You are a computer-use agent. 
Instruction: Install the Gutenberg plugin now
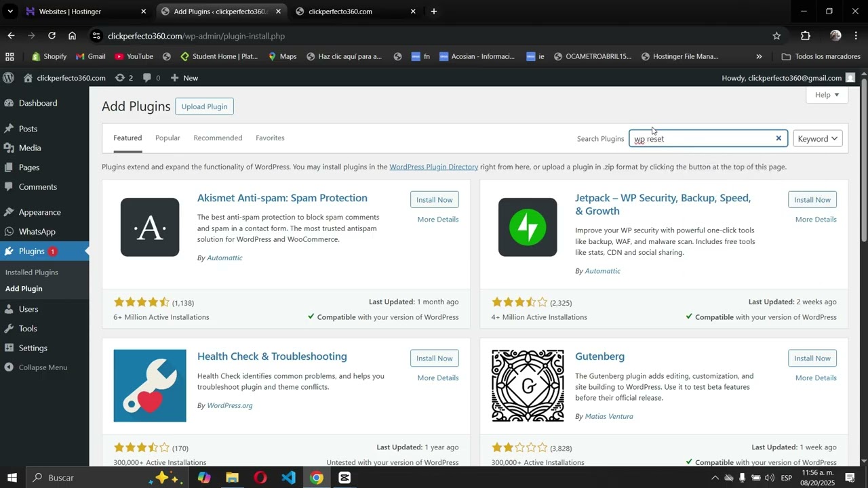click(x=812, y=359)
